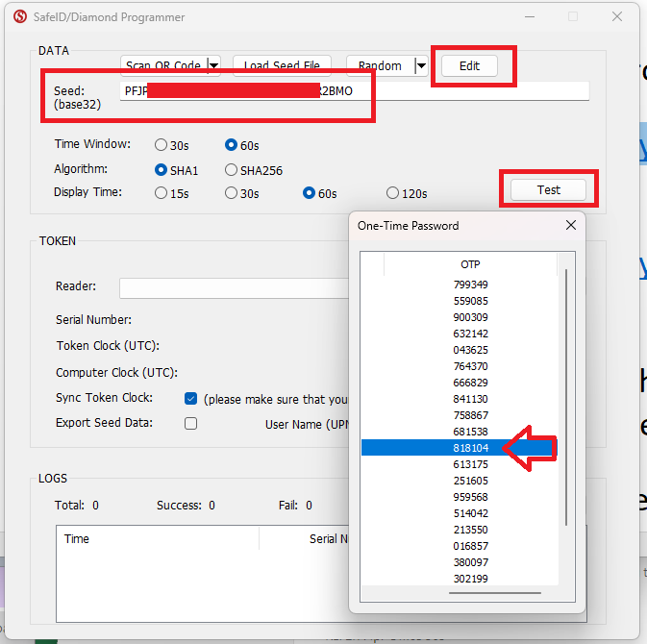Close the One-Time Password dialog
The image size is (647, 644).
570,225
